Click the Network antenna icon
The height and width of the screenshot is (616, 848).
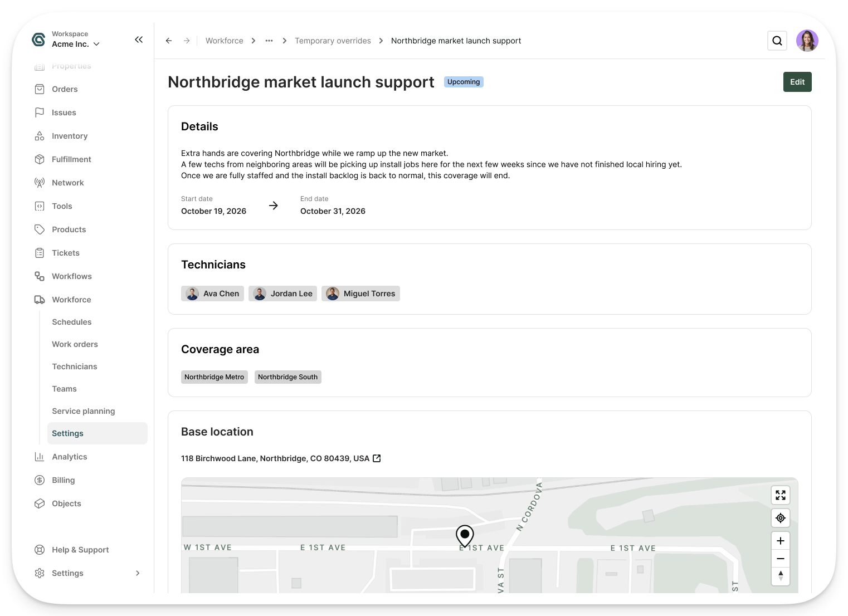coord(40,183)
